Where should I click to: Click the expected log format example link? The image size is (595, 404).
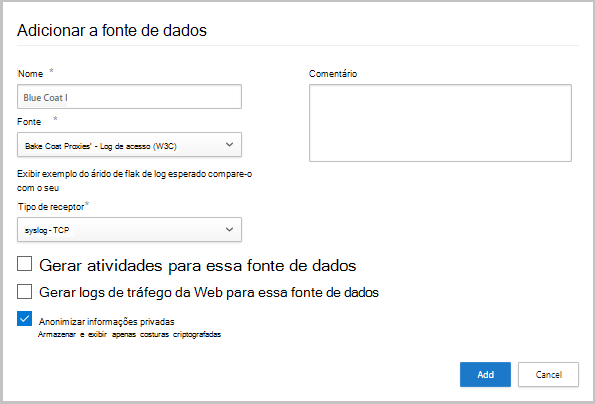(x=134, y=181)
